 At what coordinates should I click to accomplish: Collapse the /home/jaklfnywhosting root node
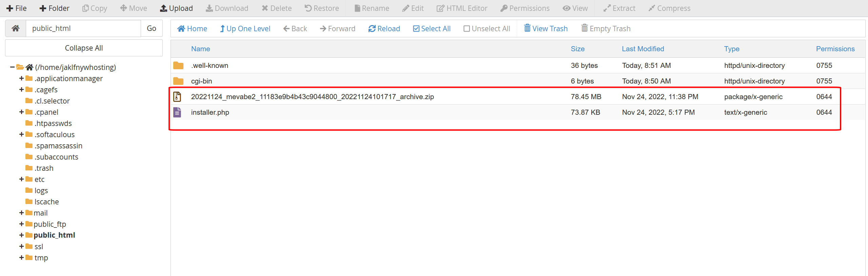pos(12,67)
